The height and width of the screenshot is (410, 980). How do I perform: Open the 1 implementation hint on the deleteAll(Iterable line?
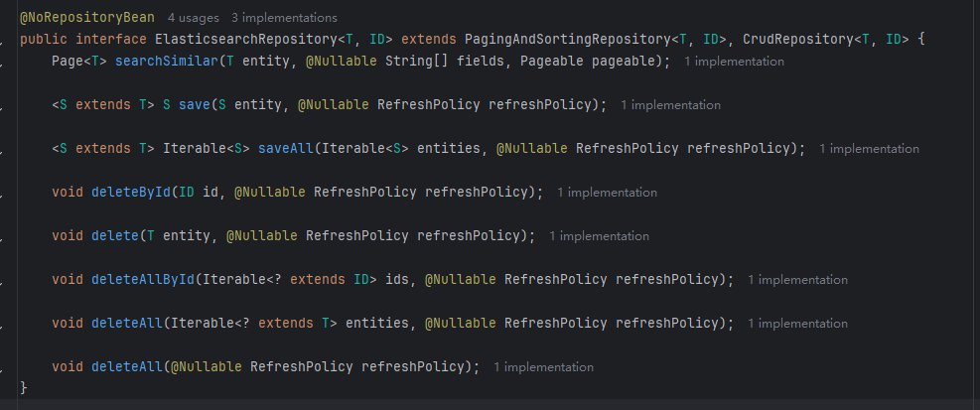tap(797, 324)
